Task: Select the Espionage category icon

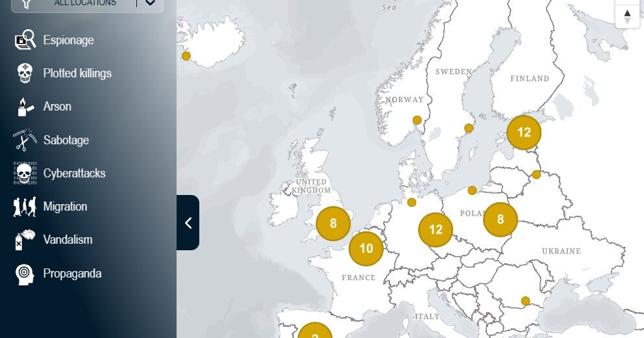Action: pyautogui.click(x=25, y=40)
